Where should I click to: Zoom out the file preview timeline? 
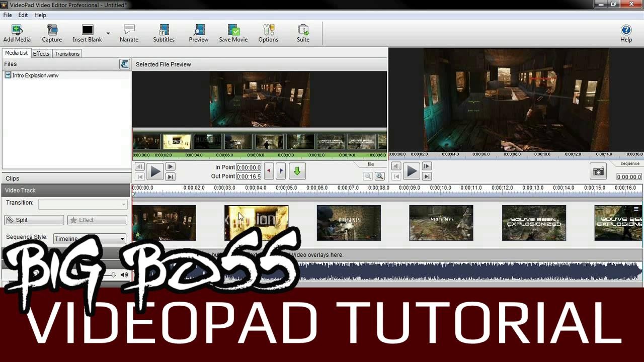pos(368,176)
